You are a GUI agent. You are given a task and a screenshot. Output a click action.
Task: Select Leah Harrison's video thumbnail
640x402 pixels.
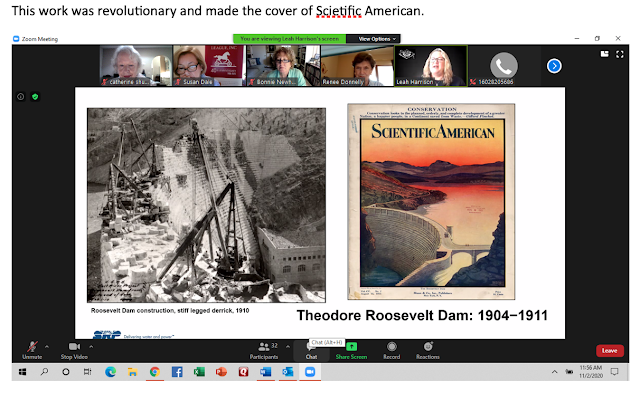pyautogui.click(x=431, y=66)
